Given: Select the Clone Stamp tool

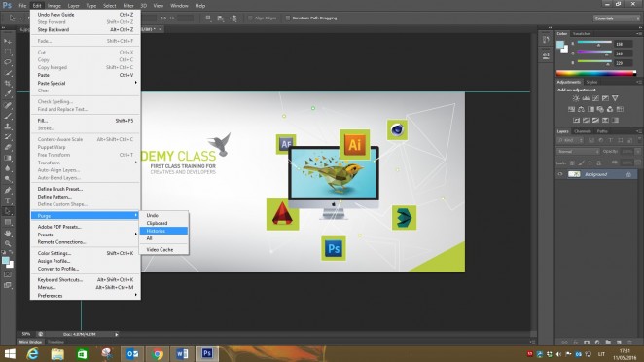Looking at the screenshot, I should pyautogui.click(x=8, y=127).
